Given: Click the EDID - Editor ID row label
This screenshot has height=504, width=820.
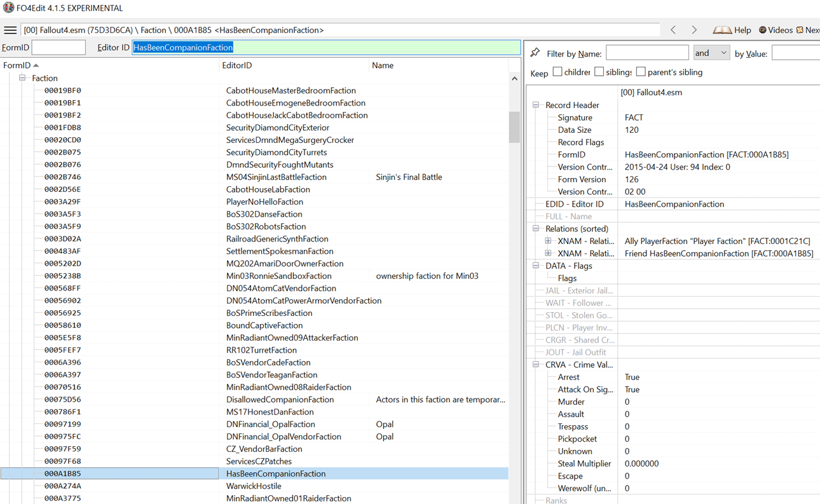Looking at the screenshot, I should coord(574,204).
